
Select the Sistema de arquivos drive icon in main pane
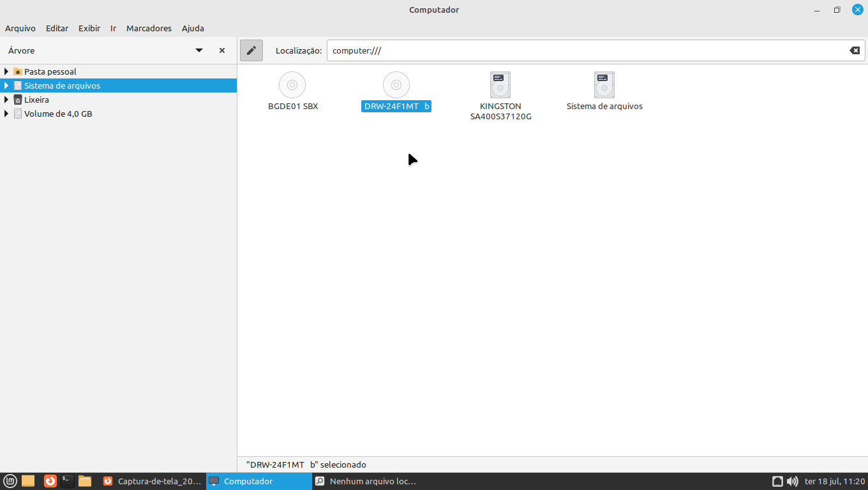coord(604,85)
